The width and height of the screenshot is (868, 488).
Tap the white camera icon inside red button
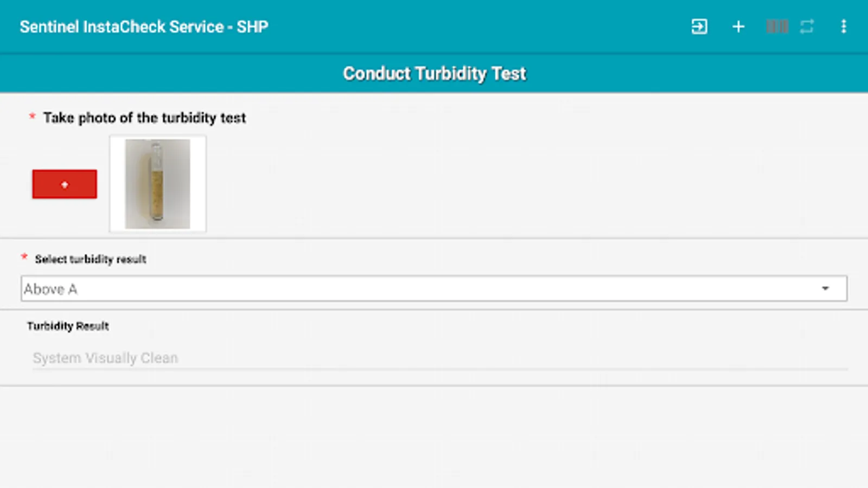click(65, 184)
